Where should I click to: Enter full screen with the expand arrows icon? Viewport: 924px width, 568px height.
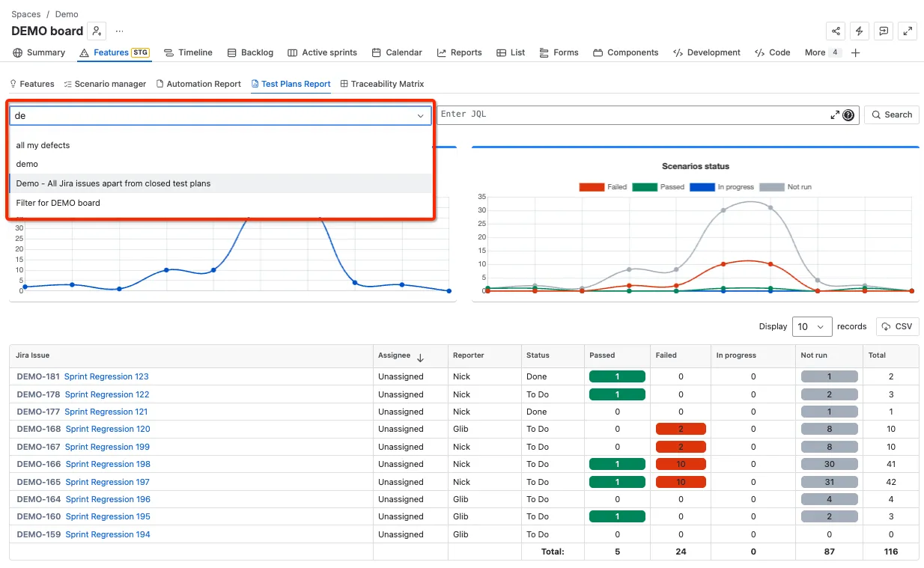pos(908,31)
